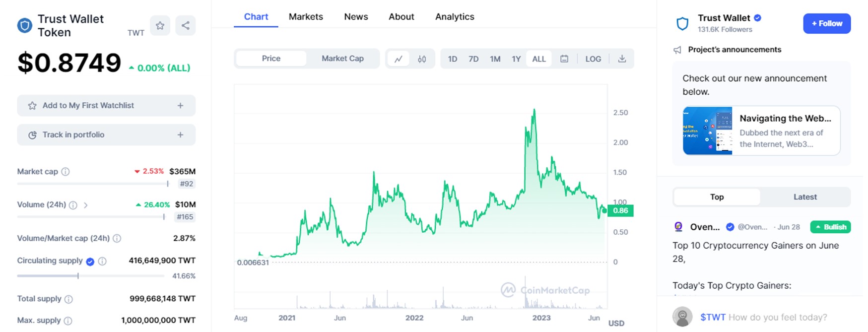Click the share icon near token name
This screenshot has height=332, width=868.
point(185,26)
